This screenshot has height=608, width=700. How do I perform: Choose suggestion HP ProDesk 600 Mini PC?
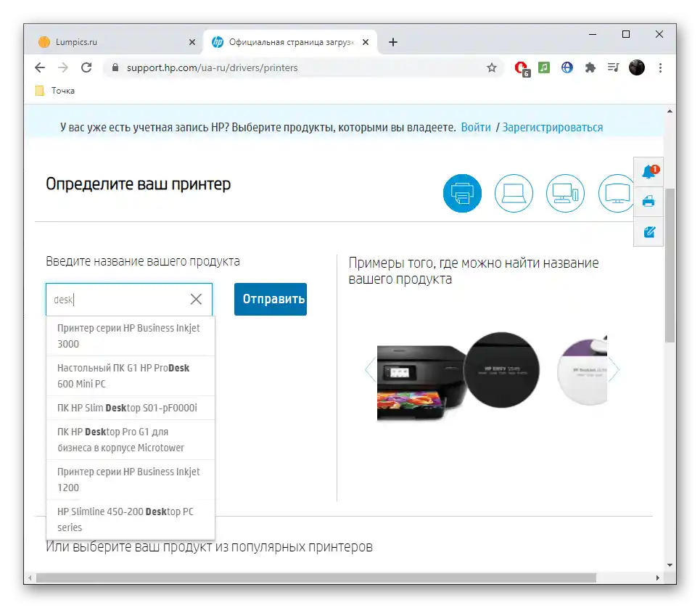(x=131, y=376)
